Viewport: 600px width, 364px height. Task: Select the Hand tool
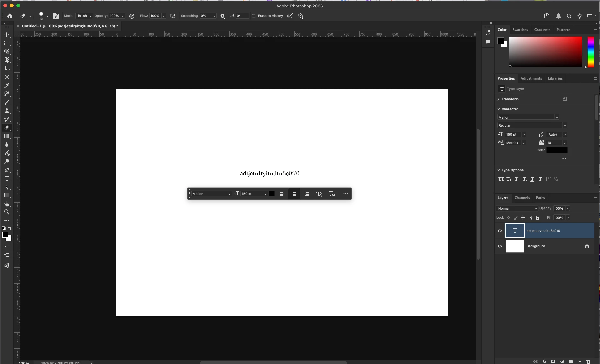[6, 204]
